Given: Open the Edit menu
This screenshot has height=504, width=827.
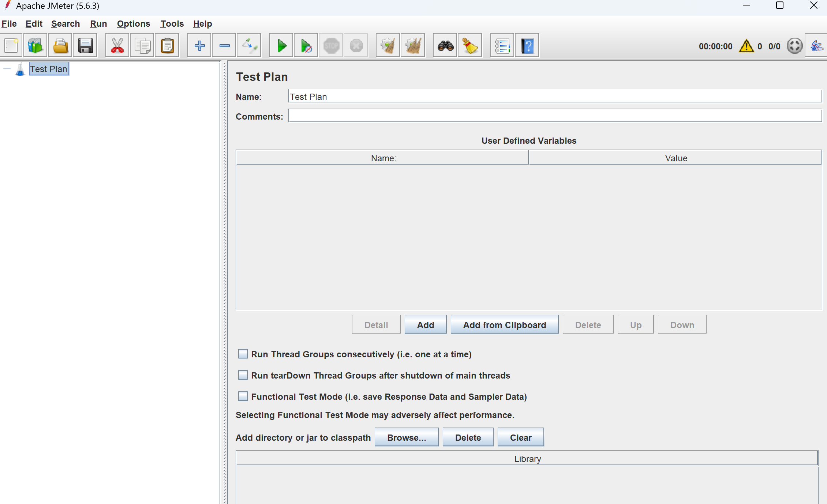Looking at the screenshot, I should (x=34, y=24).
